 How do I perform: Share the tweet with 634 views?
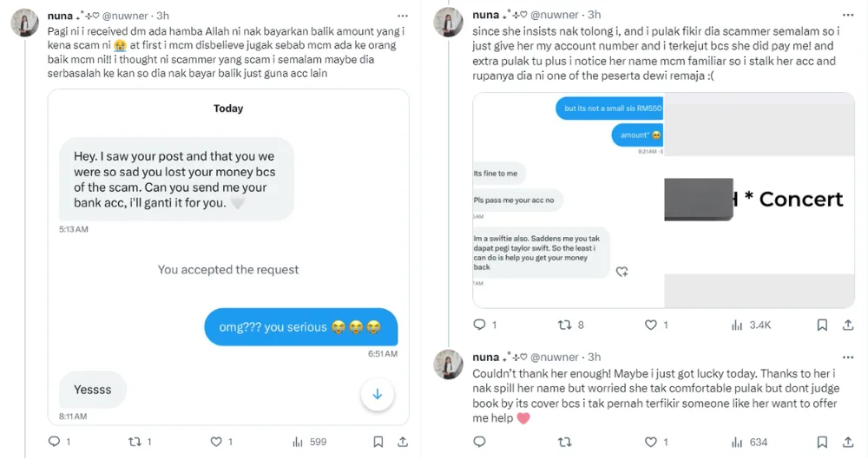point(847,442)
